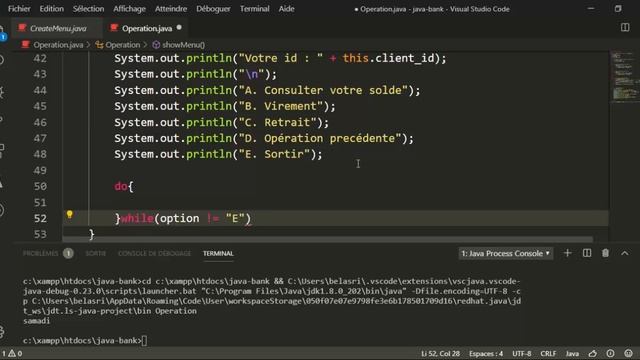Open the Terminal menu in menu bar
This screenshot has width=640, height=360.
[254, 9]
